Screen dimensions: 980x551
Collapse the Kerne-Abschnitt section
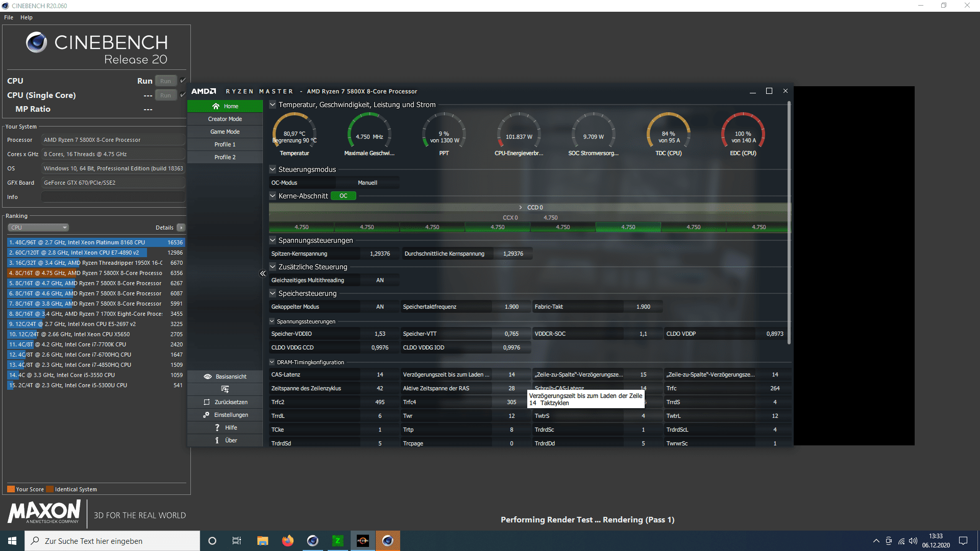click(273, 196)
